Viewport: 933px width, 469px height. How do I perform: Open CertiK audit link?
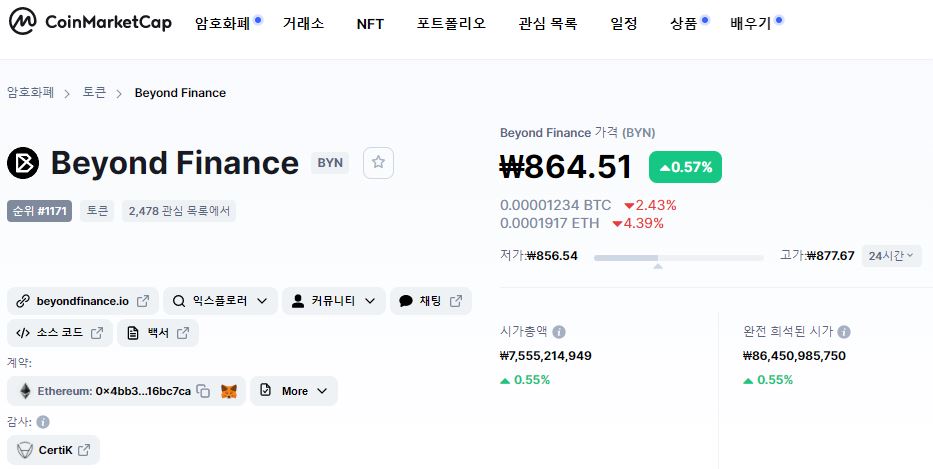point(54,450)
